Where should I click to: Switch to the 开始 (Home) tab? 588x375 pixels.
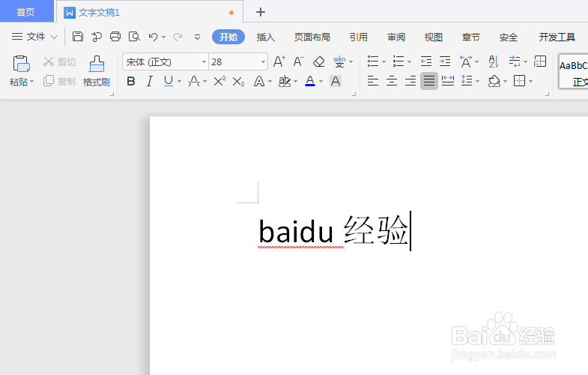coord(228,37)
